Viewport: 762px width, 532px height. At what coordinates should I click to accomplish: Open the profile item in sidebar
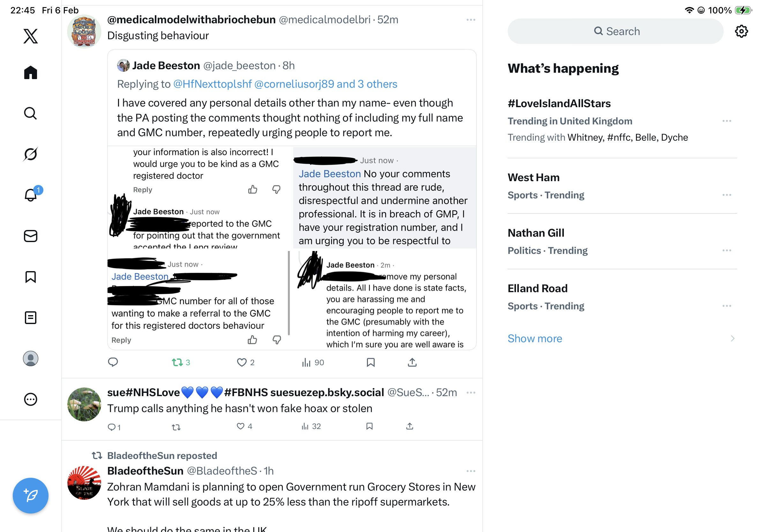pos(31,358)
